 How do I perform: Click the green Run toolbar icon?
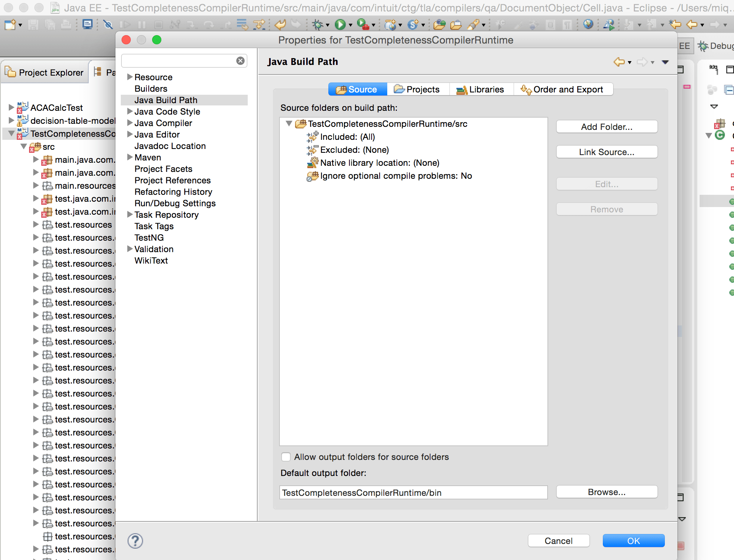tap(340, 25)
